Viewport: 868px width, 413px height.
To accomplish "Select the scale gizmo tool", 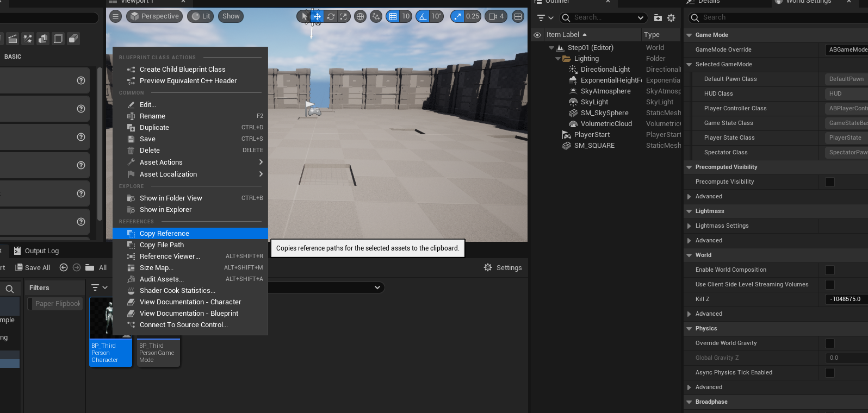I will coord(343,17).
